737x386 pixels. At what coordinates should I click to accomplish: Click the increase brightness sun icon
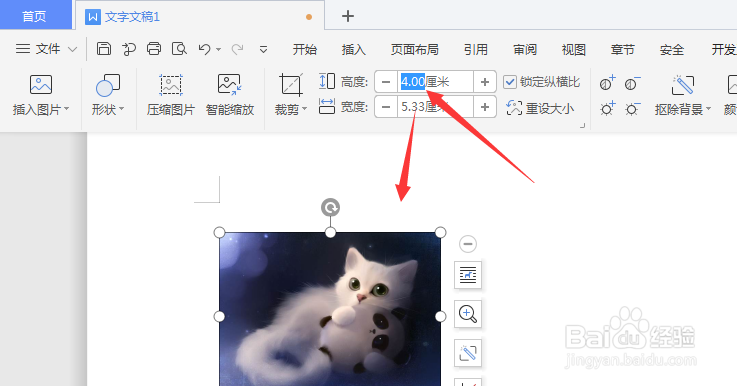tap(607, 109)
